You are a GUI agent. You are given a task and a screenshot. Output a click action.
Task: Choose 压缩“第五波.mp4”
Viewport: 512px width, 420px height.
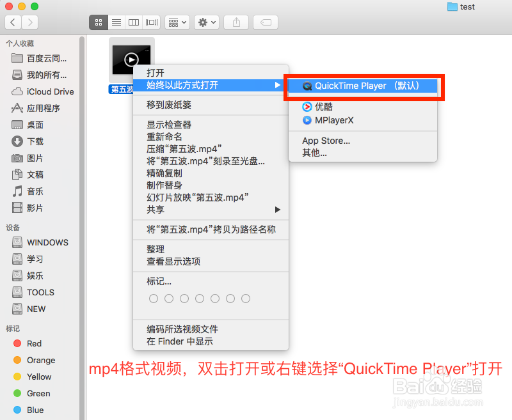point(211,149)
